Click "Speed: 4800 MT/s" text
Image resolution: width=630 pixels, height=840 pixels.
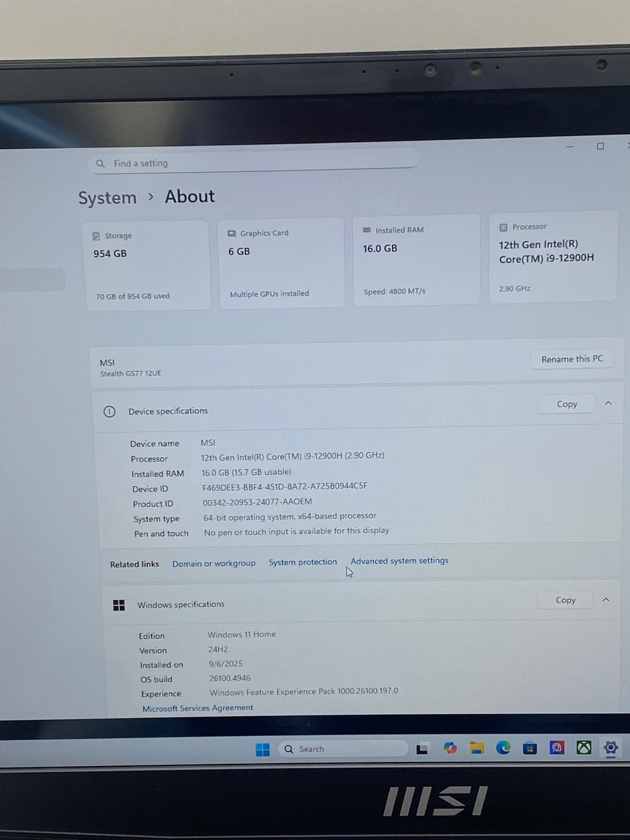[x=395, y=291]
